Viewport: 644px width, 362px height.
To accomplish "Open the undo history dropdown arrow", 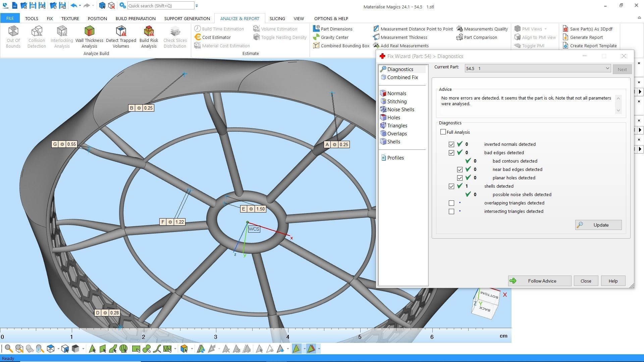I will pos(80,6).
